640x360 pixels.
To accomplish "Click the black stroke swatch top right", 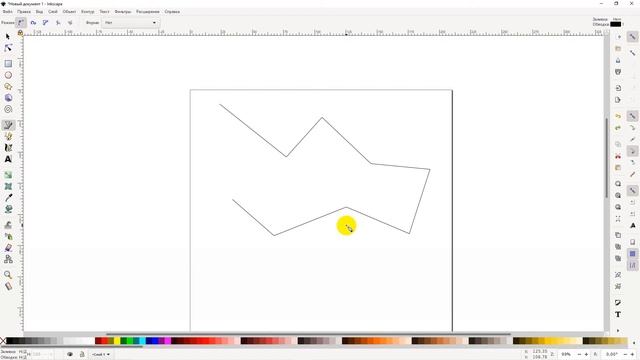I will click(616, 24).
